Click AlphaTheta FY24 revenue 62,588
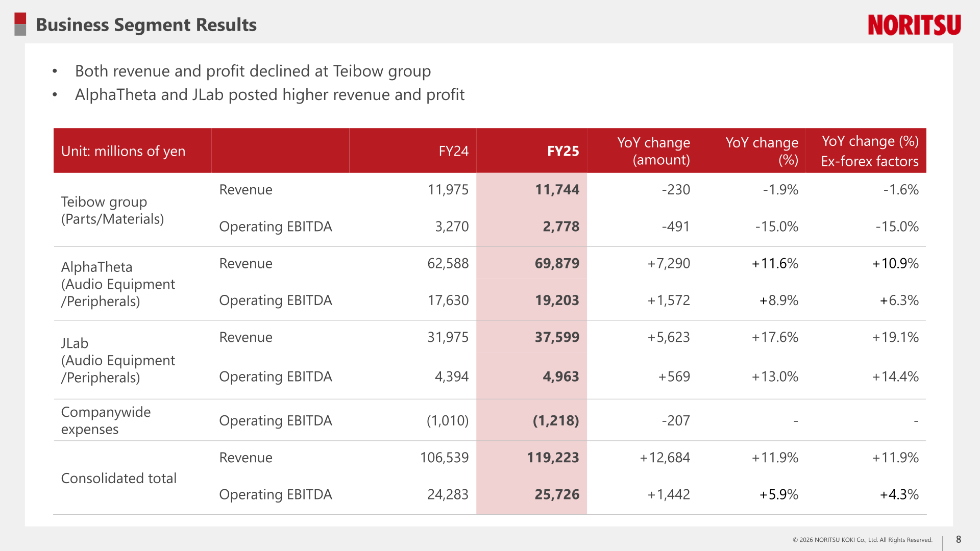980x551 pixels. point(448,263)
